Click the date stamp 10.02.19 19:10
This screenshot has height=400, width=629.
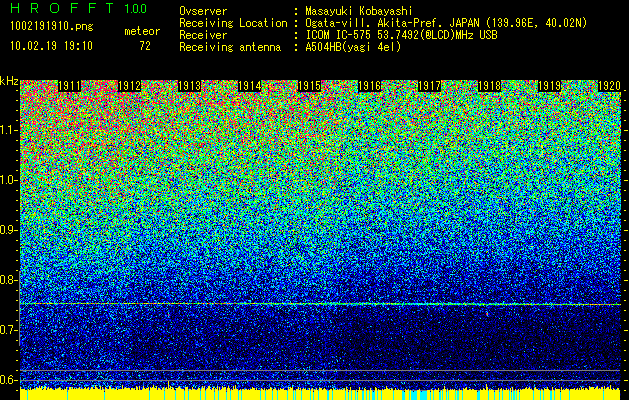pos(51,46)
